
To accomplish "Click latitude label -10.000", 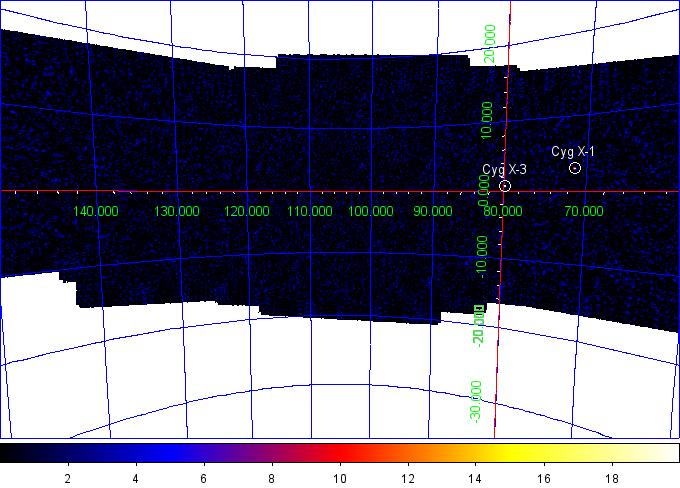I will click(x=482, y=257).
